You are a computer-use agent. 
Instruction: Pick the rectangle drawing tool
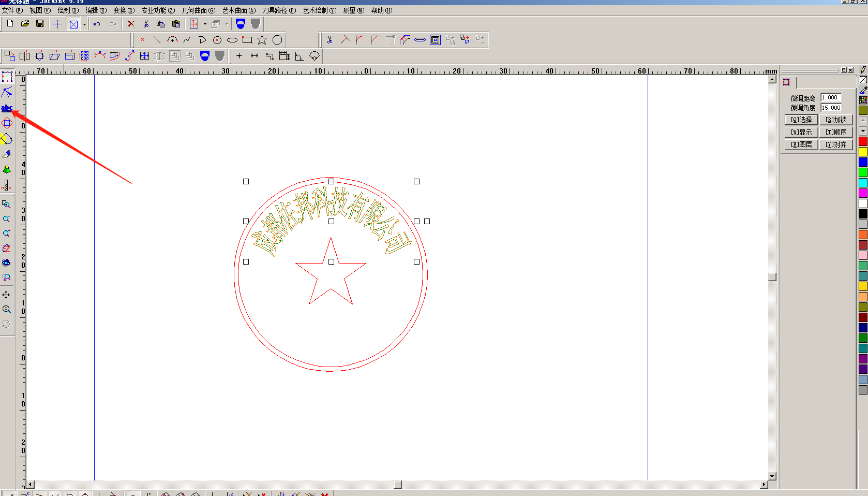click(247, 40)
